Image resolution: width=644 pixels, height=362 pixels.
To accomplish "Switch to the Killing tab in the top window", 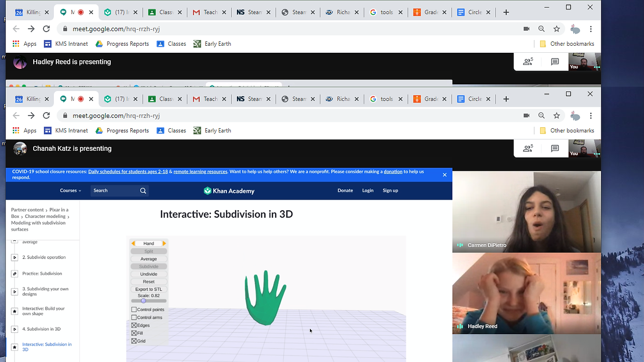I will 33,12.
